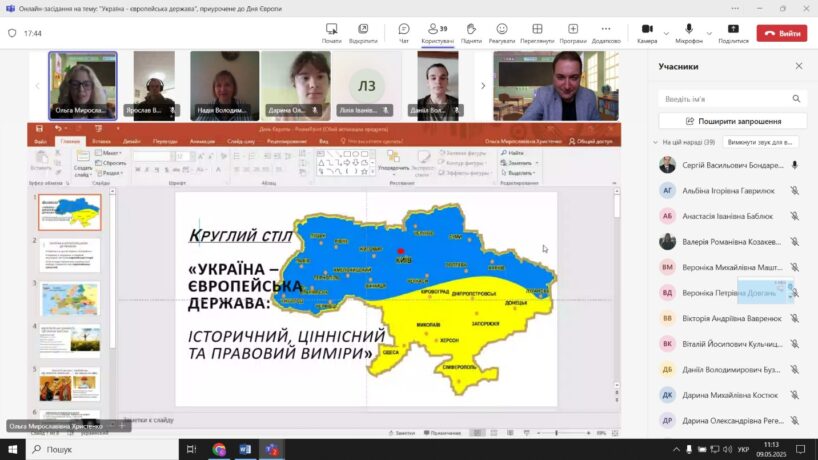This screenshot has height=460, width=818.
Task: Click the Поділитися (share) screen icon
Action: [x=733, y=32]
